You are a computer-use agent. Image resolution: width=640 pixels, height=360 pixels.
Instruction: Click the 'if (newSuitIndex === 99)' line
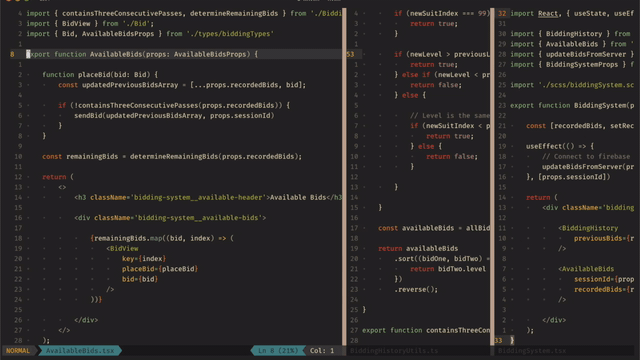coord(442,13)
